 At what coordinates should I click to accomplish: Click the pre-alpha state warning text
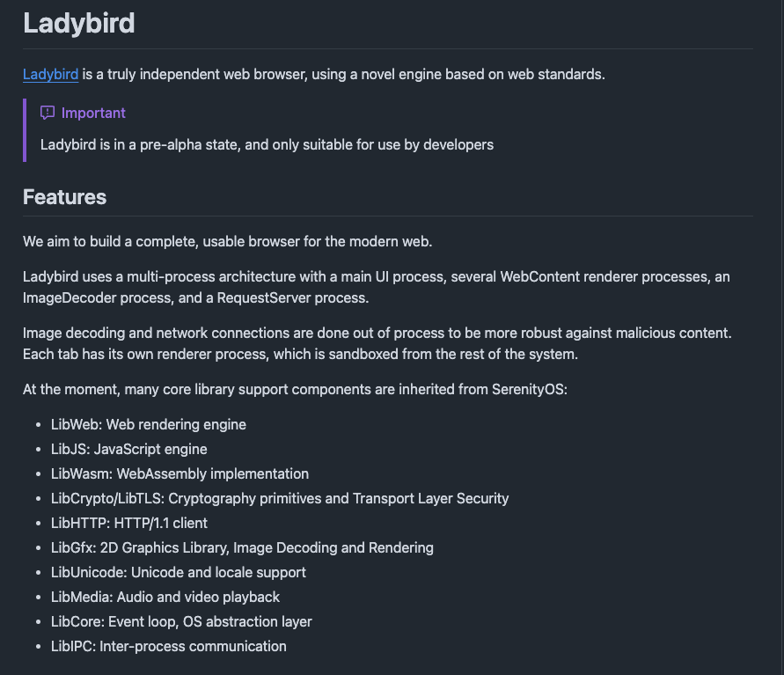[267, 144]
